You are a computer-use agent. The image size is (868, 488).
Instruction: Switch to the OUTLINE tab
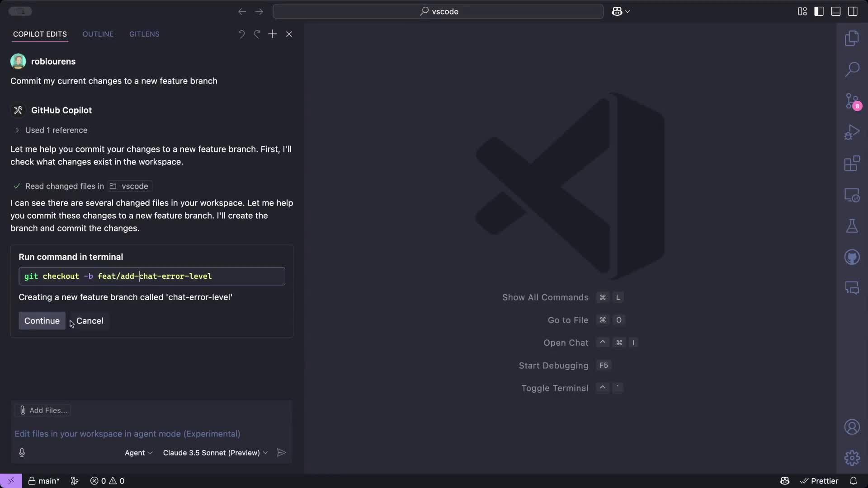(98, 34)
